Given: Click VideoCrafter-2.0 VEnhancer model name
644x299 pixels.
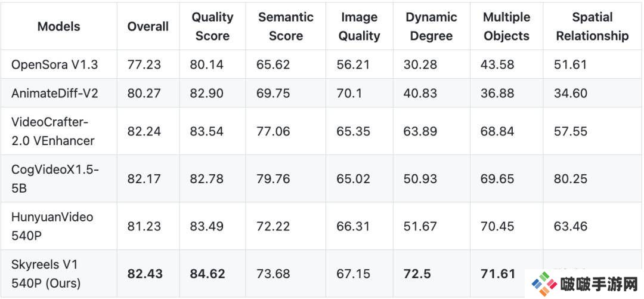Looking at the screenshot, I should click(53, 131).
